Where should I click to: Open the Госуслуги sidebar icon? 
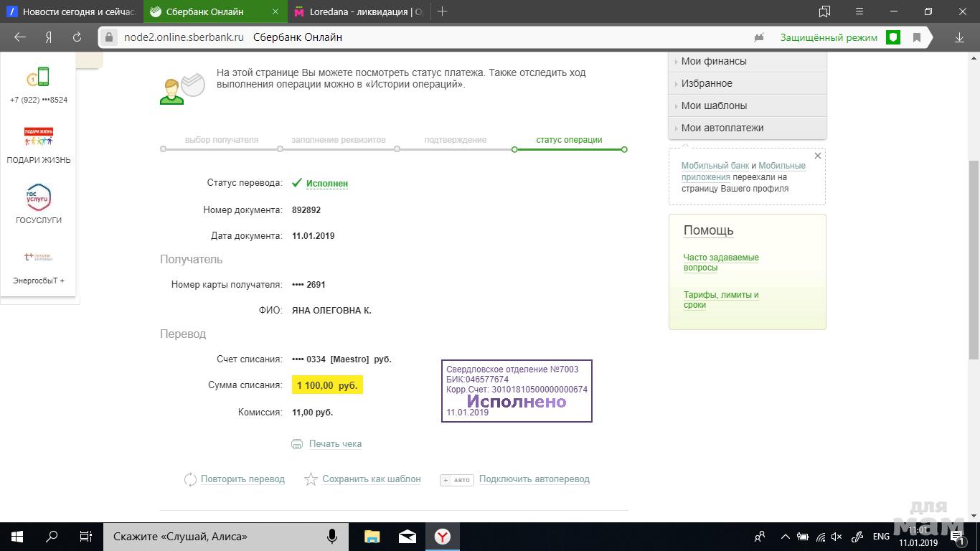pos(38,197)
